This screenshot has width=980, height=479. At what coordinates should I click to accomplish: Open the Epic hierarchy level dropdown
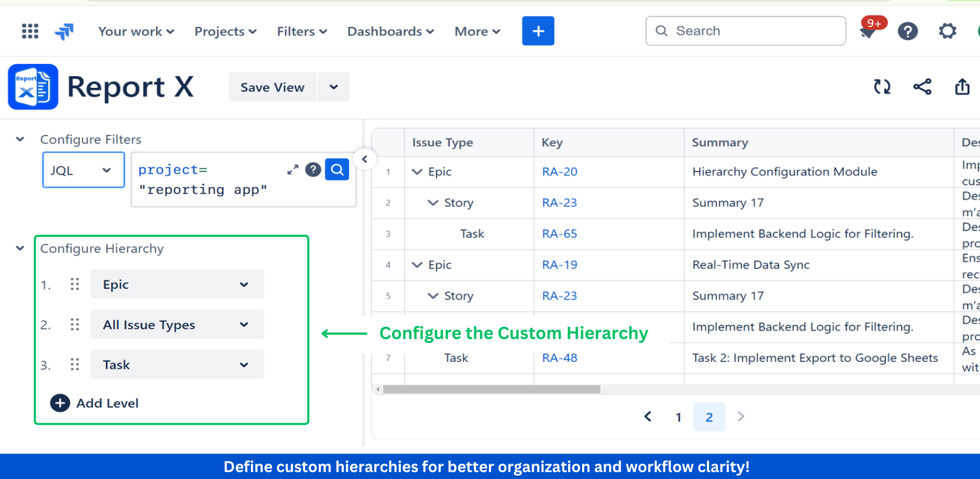tap(177, 284)
